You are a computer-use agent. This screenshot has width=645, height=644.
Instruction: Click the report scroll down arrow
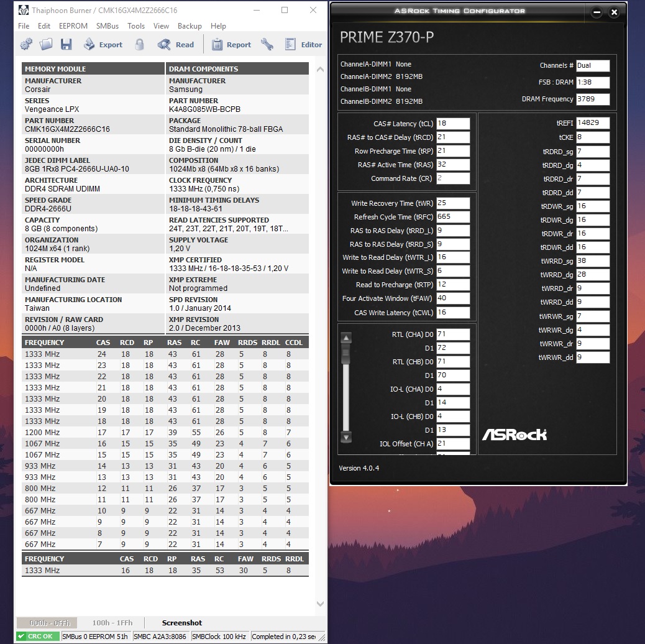320,604
